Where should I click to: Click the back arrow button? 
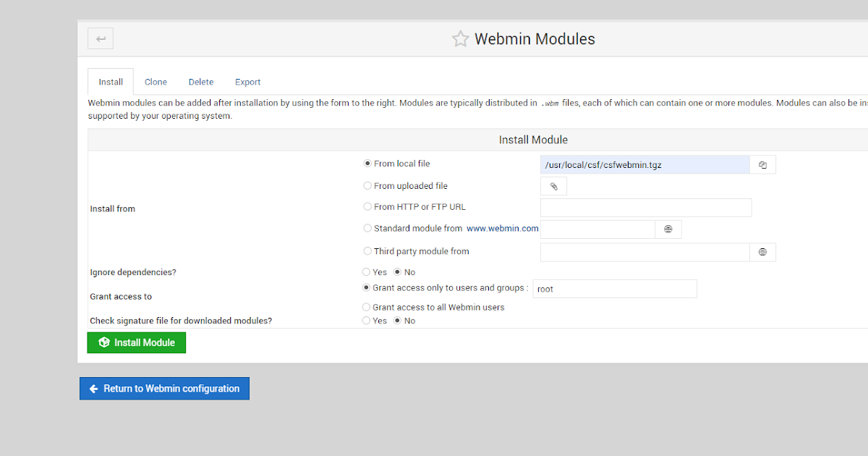pyautogui.click(x=101, y=38)
